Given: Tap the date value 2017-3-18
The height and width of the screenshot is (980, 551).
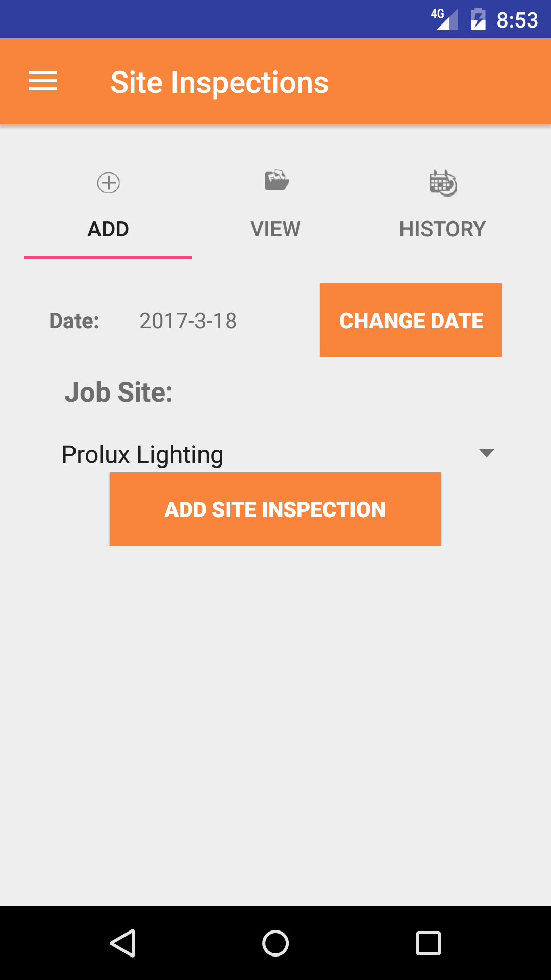Looking at the screenshot, I should tap(188, 321).
